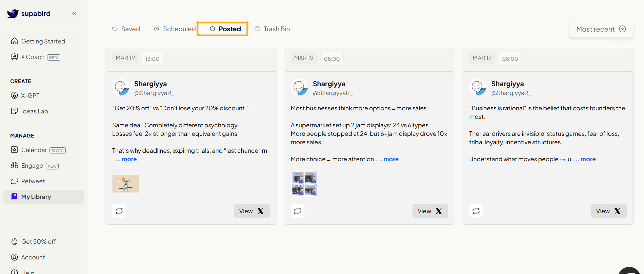Click View X button on MAR 17 post
The height and width of the screenshot is (274, 644).
tap(609, 211)
